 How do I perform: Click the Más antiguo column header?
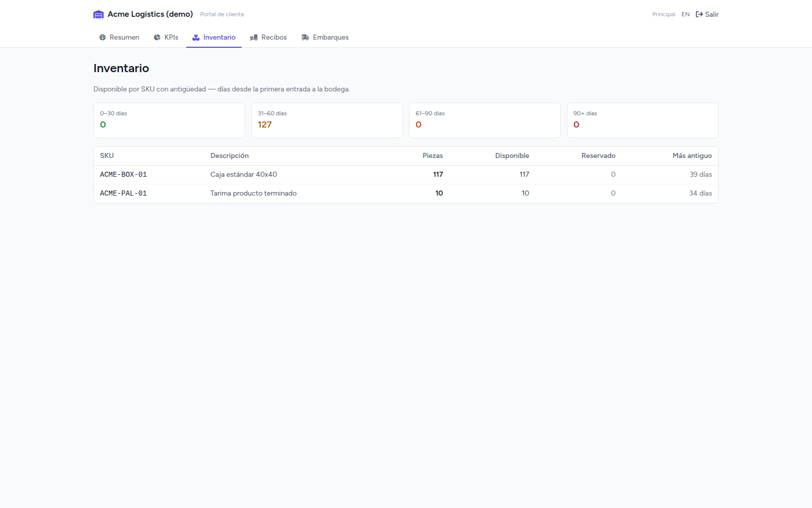point(692,156)
